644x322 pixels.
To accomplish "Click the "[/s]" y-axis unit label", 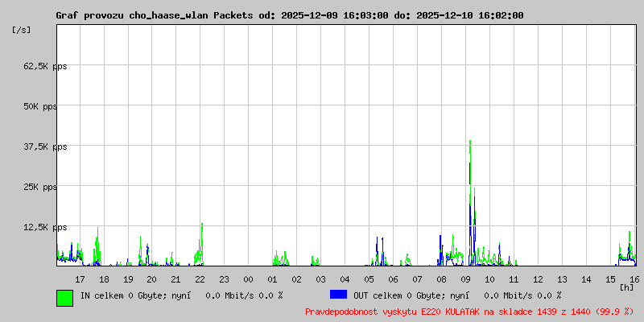I will (x=22, y=30).
